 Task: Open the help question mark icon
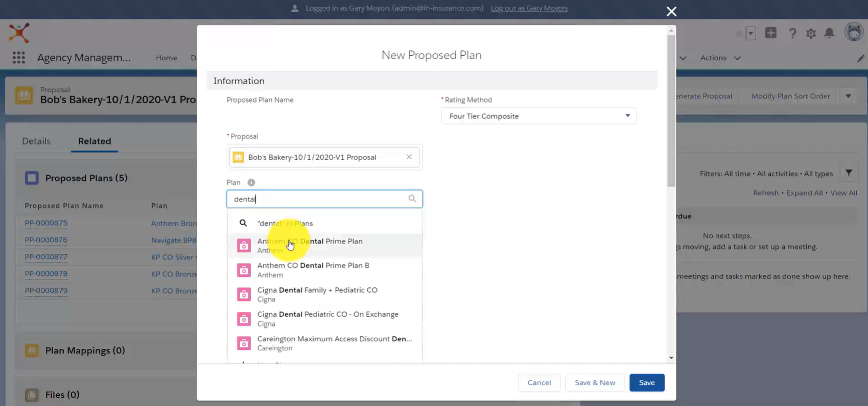click(x=792, y=33)
